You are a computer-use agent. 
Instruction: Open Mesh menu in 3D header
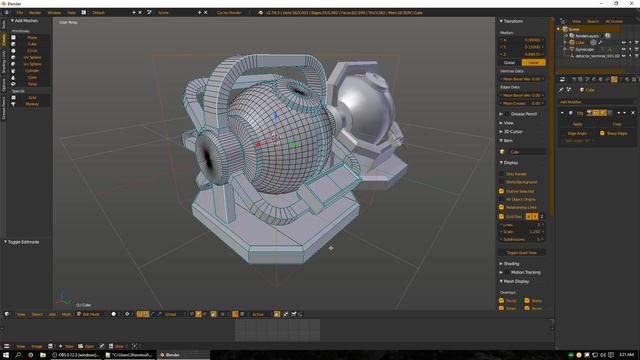pos(66,314)
